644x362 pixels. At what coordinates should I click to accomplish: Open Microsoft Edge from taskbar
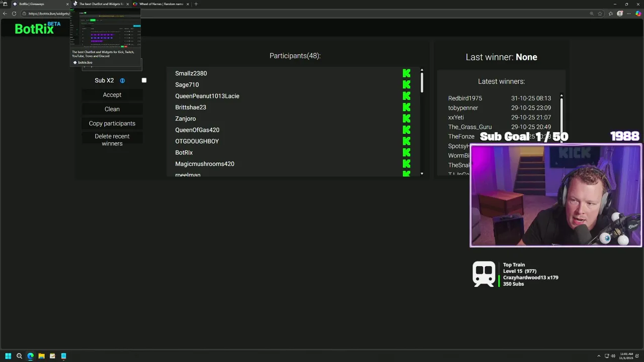[x=30, y=356]
